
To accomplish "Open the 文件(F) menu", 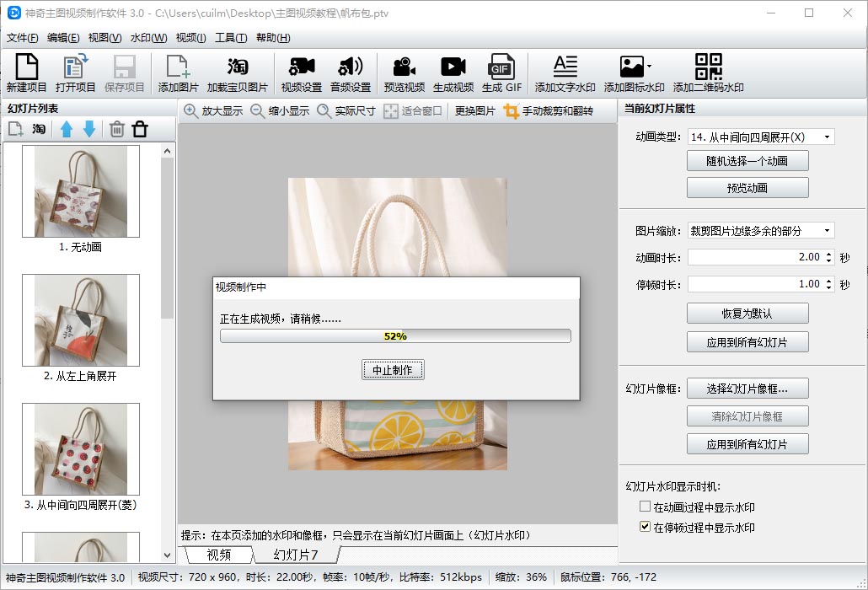I will pos(22,38).
